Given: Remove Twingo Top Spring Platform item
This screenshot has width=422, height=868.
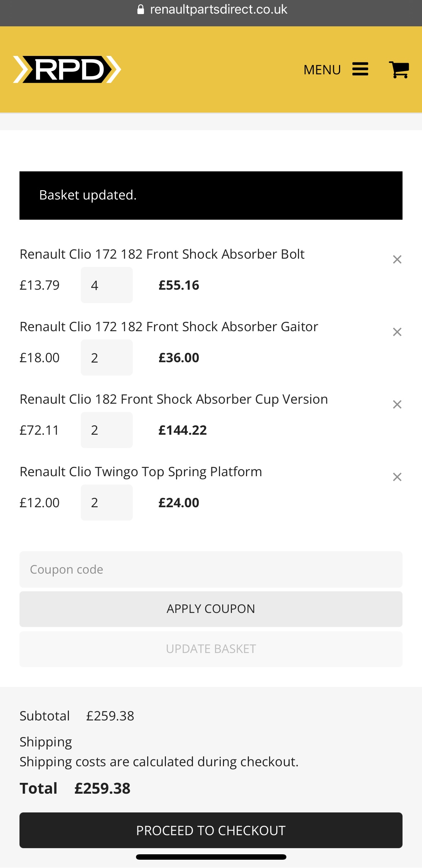Looking at the screenshot, I should (397, 477).
